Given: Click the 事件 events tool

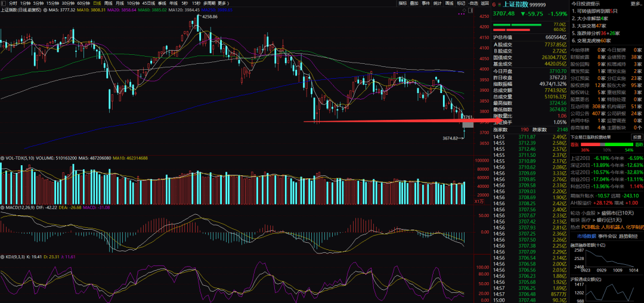Looking at the screenshot, I should [x=426, y=4].
